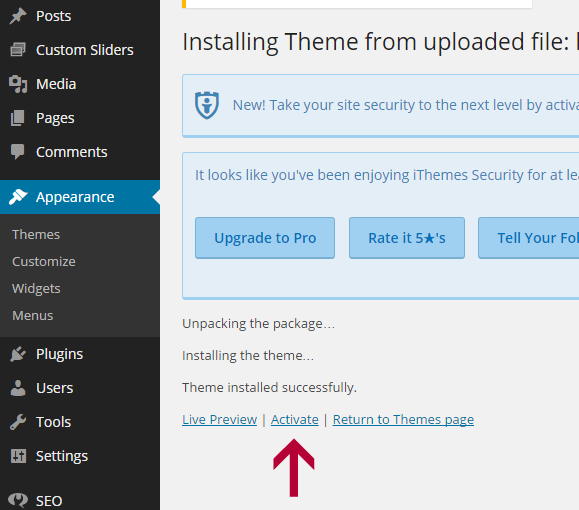Click the Users person icon
The width and height of the screenshot is (579, 510).
(18, 388)
